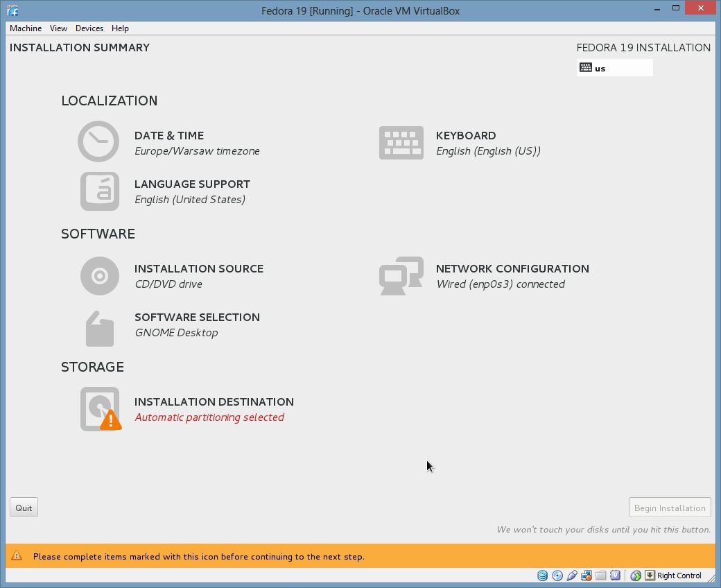Click VirtualBox USB devices status icon

tap(571, 576)
